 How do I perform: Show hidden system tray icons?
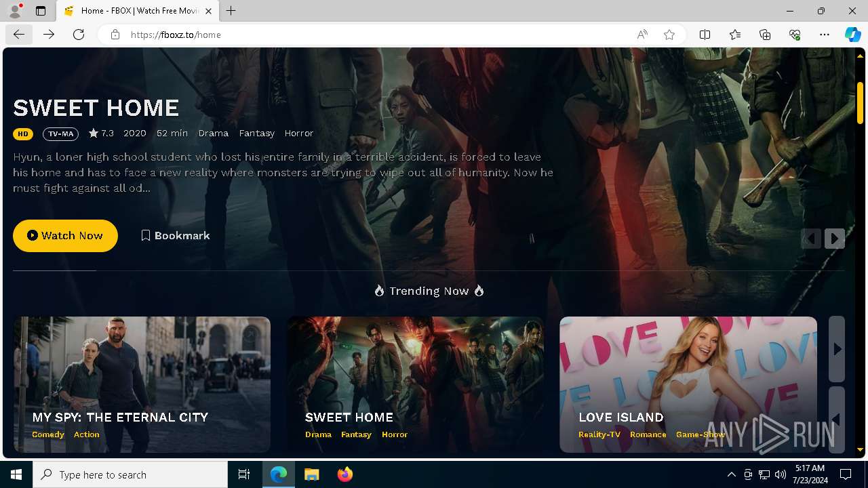[731, 474]
